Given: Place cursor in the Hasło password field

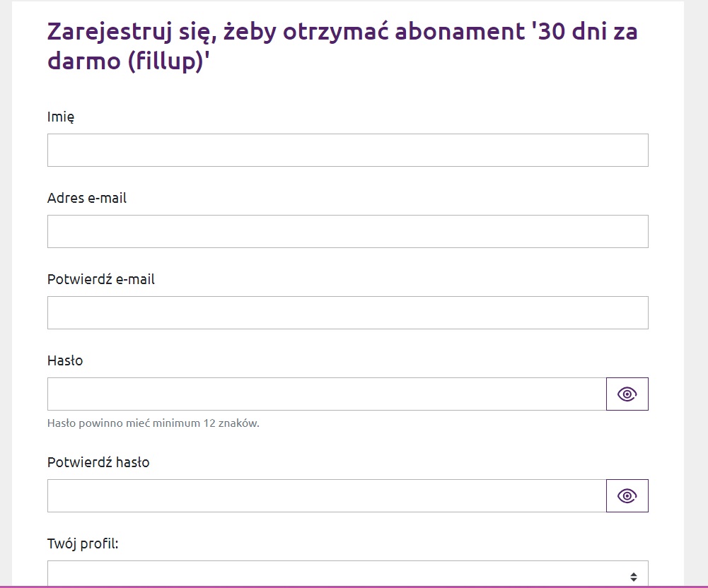Looking at the screenshot, I should 327,394.
